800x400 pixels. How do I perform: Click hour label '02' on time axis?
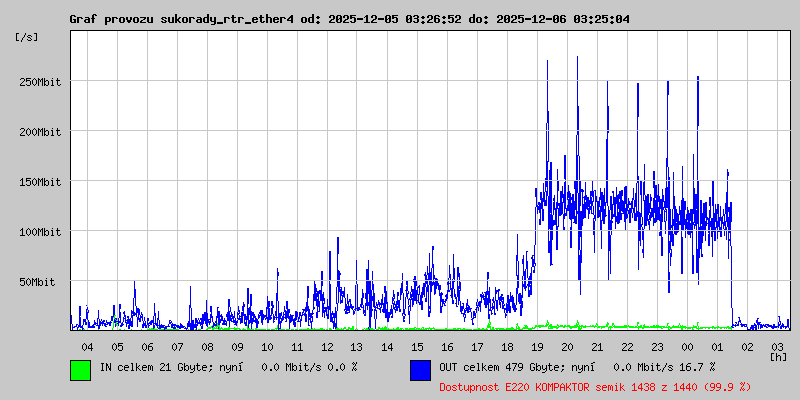[747, 347]
